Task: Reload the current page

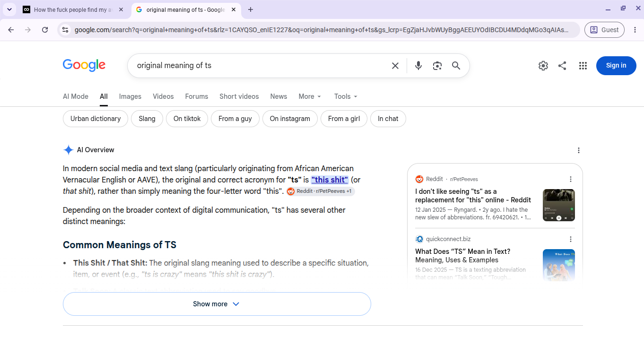Action: coord(45,30)
